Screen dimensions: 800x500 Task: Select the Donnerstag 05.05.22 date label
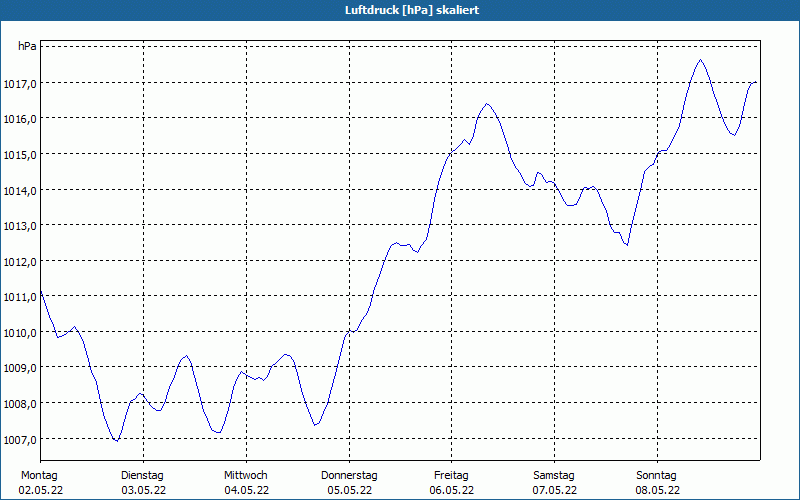[x=348, y=482]
